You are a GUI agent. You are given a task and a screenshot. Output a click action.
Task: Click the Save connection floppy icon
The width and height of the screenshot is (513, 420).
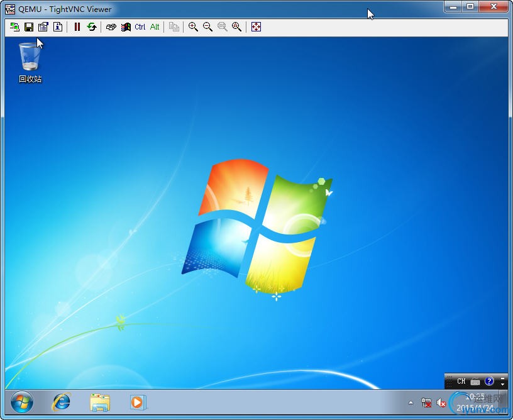[x=29, y=27]
